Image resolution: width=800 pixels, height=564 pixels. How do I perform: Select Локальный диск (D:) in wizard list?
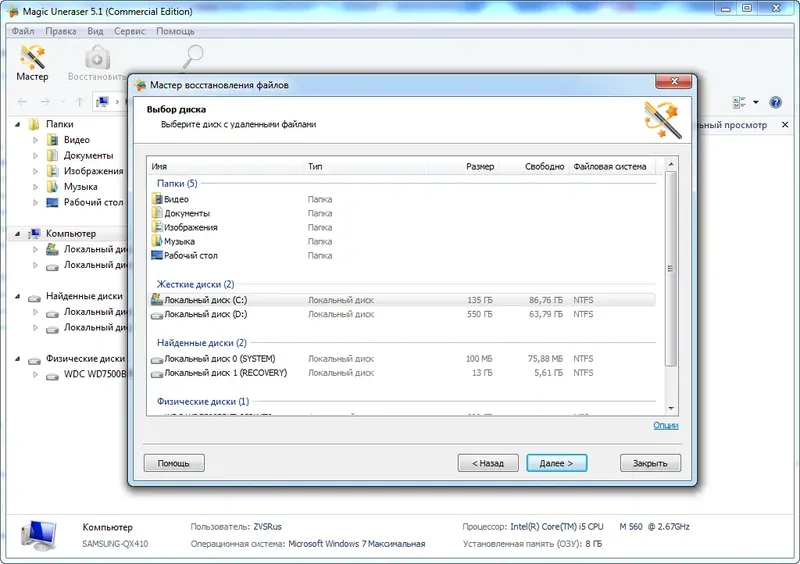403,314
